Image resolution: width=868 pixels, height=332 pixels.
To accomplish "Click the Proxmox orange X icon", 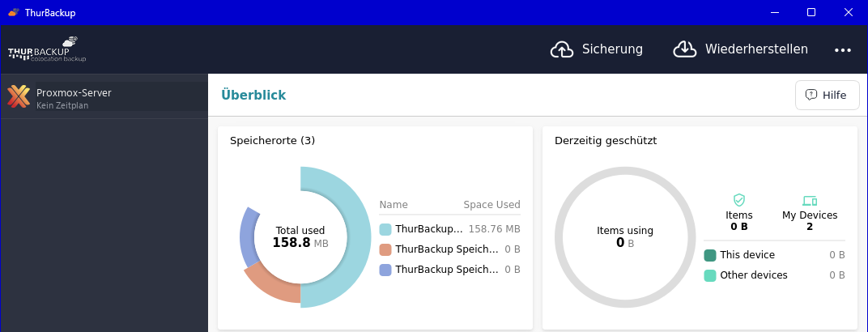I will point(19,96).
